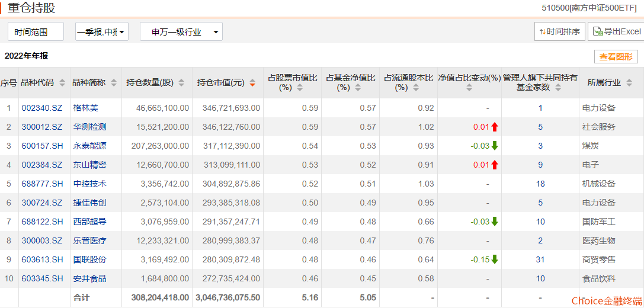
Task: Open the 时间范围 selector
Action: click(36, 31)
